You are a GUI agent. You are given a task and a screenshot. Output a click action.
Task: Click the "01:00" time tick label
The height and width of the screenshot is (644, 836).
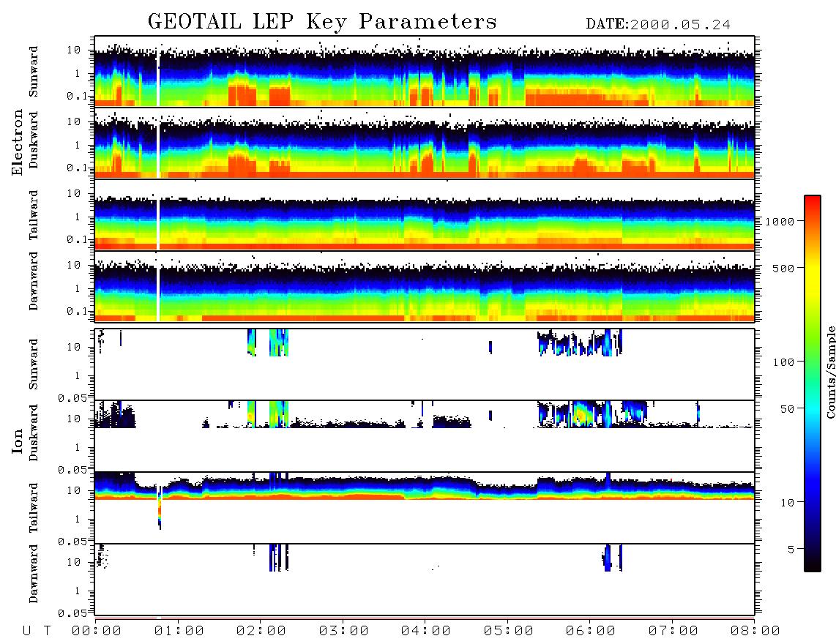click(x=179, y=632)
